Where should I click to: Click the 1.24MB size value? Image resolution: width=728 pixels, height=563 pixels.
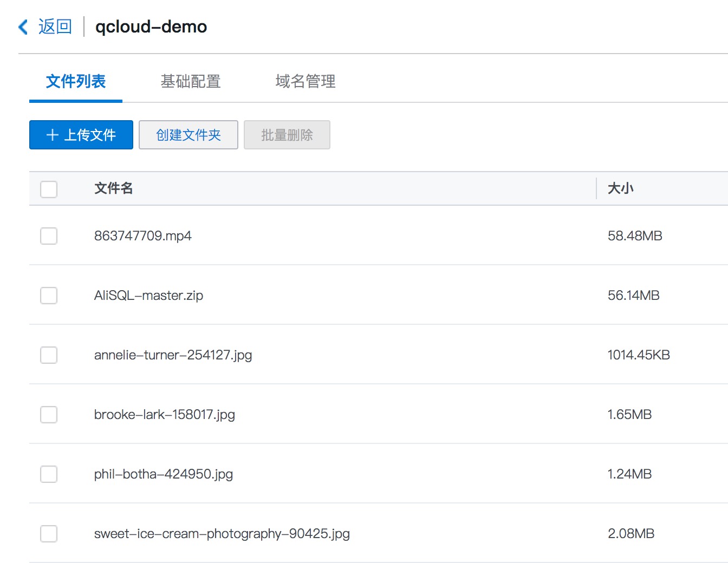[x=630, y=474]
